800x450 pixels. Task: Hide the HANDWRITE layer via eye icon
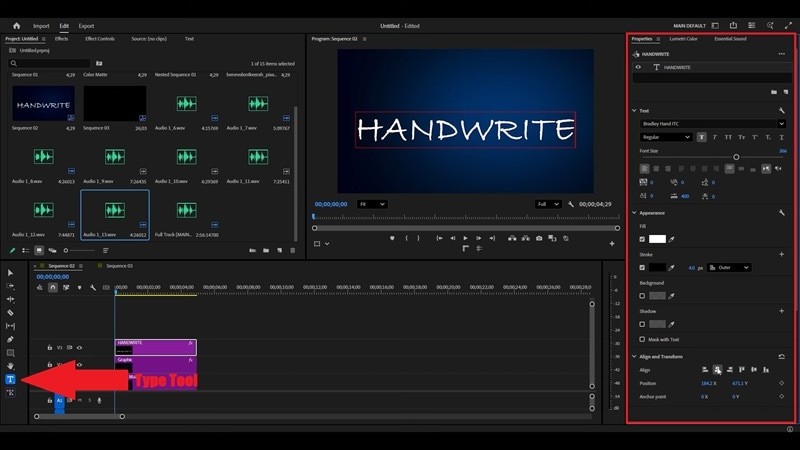click(638, 67)
